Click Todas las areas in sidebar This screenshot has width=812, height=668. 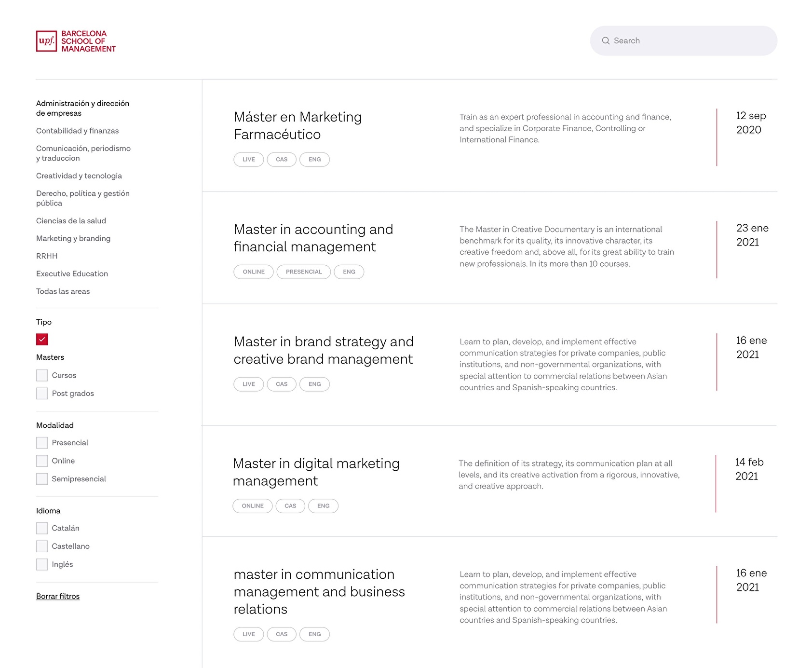coord(63,291)
